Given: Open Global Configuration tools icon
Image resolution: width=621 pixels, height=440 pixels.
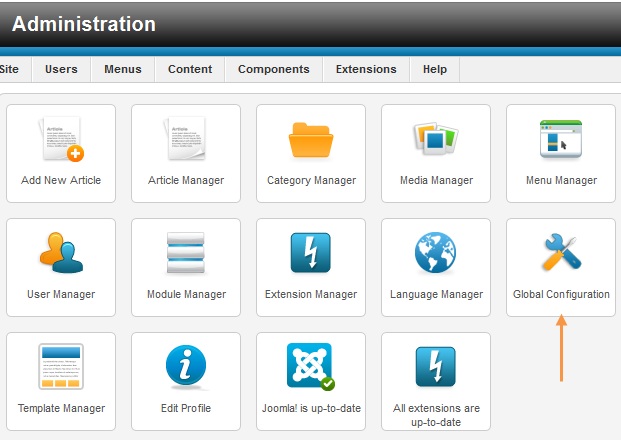Looking at the screenshot, I should tap(561, 254).
